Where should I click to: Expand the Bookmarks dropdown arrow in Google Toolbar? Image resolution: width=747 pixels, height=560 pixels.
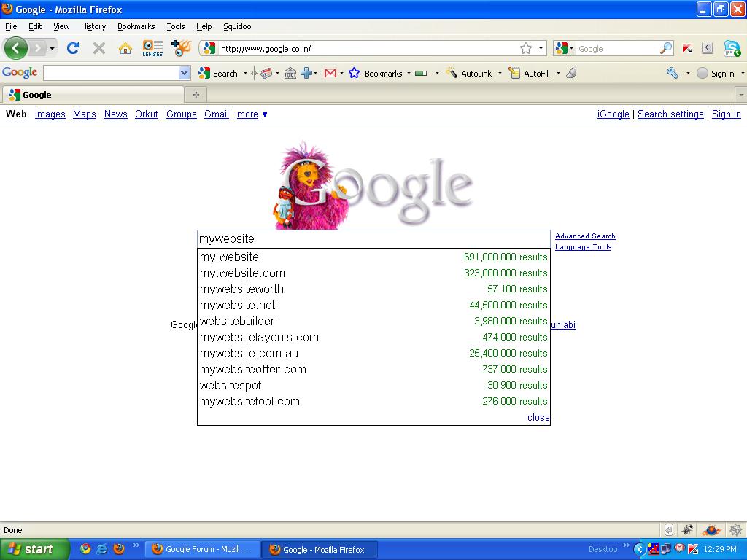[409, 74]
